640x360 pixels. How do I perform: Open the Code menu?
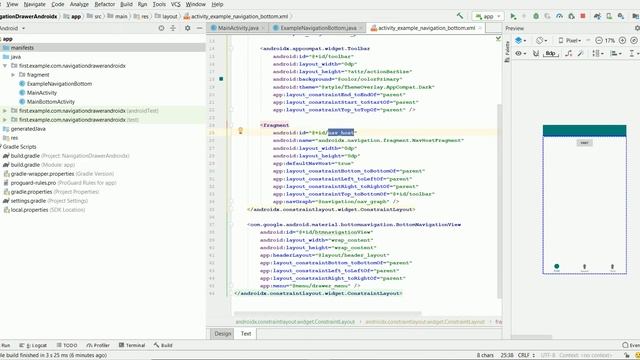(58, 4)
